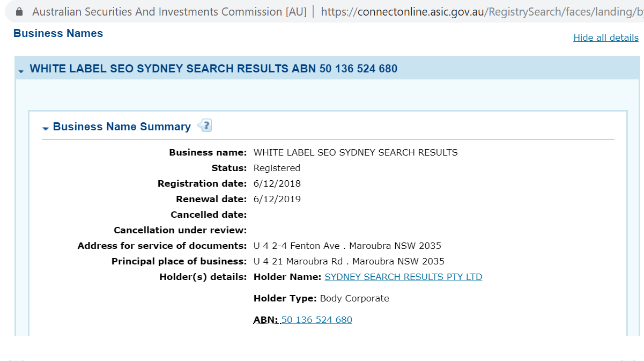Click the Renewal date label
This screenshot has height=361, width=644.
tap(211, 199)
